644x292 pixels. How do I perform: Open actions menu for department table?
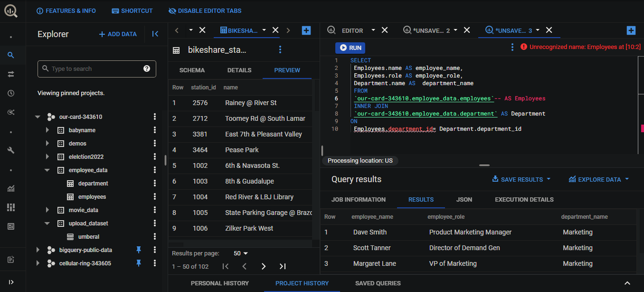pyautogui.click(x=154, y=184)
